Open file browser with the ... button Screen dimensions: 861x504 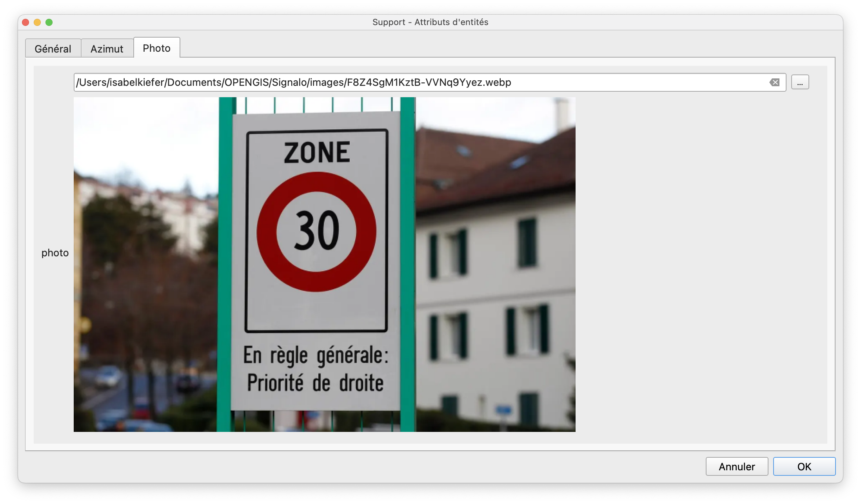(x=800, y=82)
